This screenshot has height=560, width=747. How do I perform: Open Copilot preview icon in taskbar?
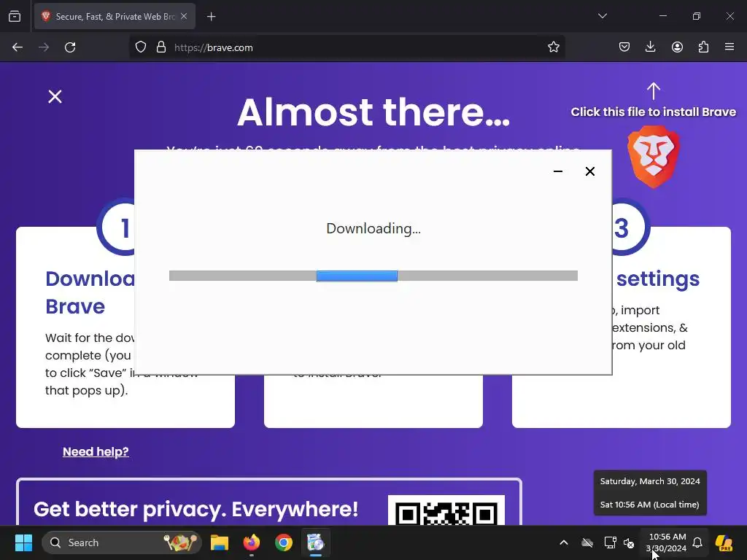724,542
